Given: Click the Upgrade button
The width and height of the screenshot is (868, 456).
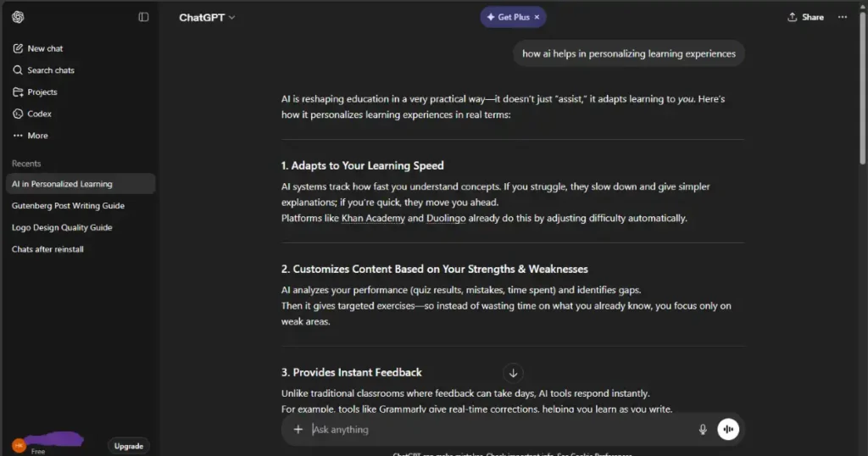Looking at the screenshot, I should (x=129, y=446).
